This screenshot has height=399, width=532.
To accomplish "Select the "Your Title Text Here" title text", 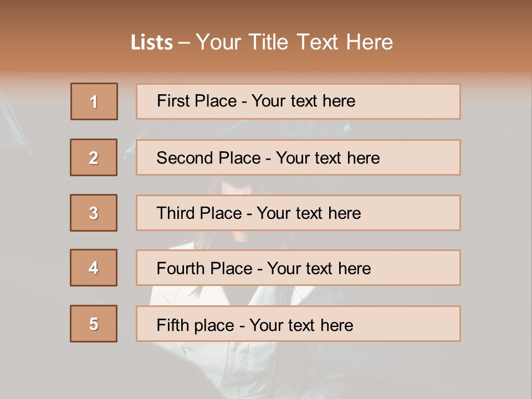I will click(294, 42).
